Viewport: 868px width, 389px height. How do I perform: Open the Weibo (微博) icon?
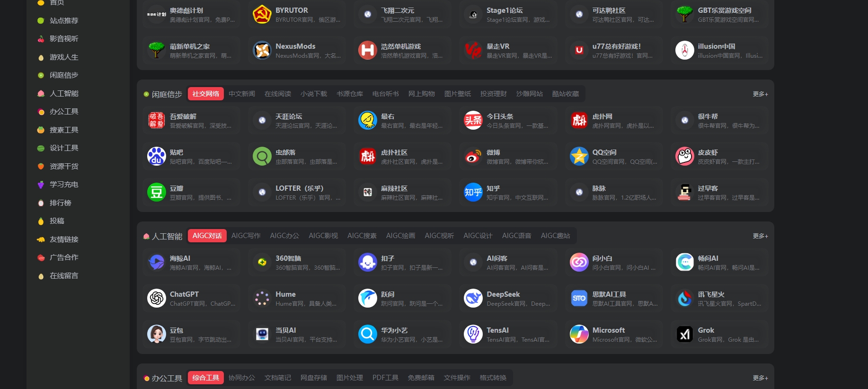click(x=473, y=156)
